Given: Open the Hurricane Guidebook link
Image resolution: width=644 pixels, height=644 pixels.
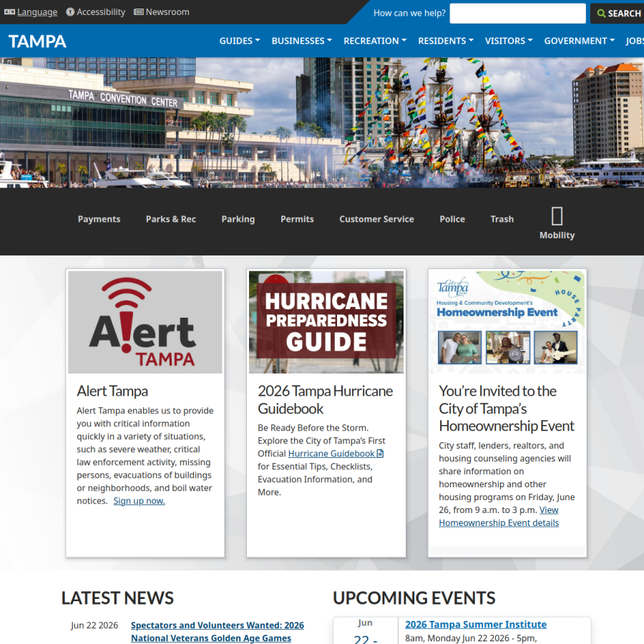Looking at the screenshot, I should (331, 454).
